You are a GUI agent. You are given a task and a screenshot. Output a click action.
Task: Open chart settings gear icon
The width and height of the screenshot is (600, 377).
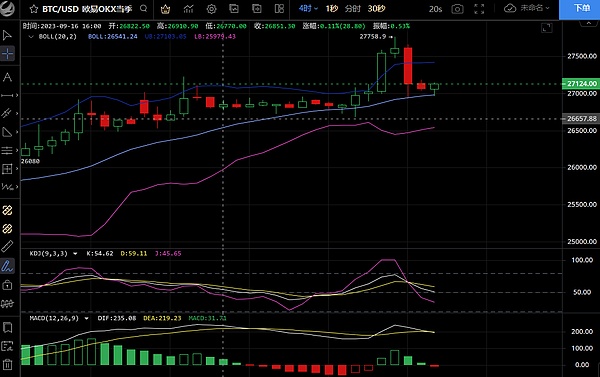click(211, 9)
